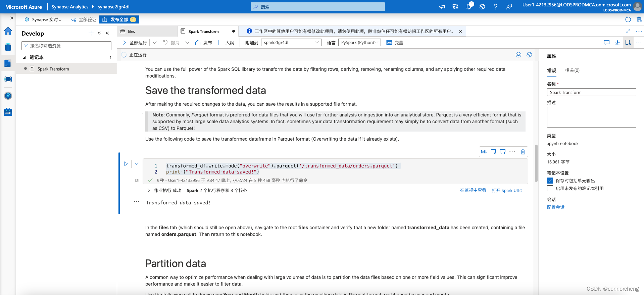Image resolution: width=644 pixels, height=295 pixels.
Task: Open the PySpark (Python) language dropdown
Action: (359, 43)
